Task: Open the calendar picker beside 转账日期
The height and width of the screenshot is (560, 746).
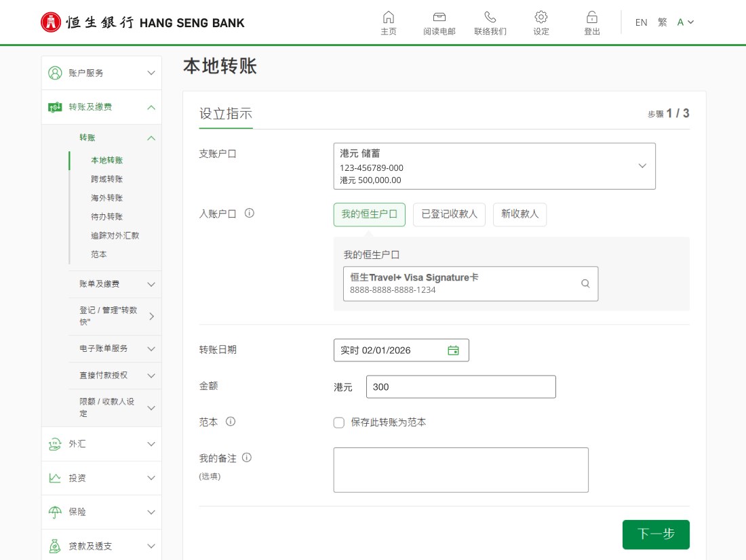Action: pyautogui.click(x=453, y=350)
